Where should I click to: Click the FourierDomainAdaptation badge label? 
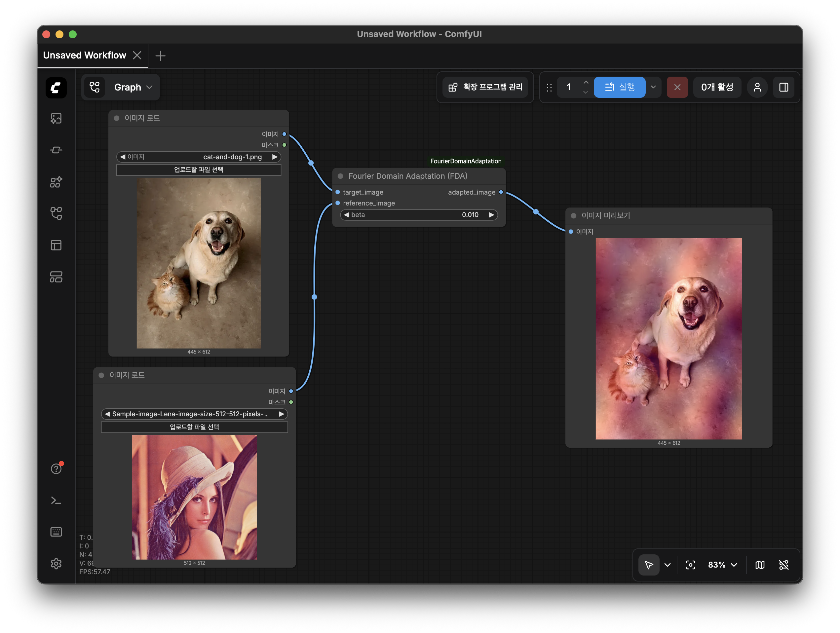[466, 161]
